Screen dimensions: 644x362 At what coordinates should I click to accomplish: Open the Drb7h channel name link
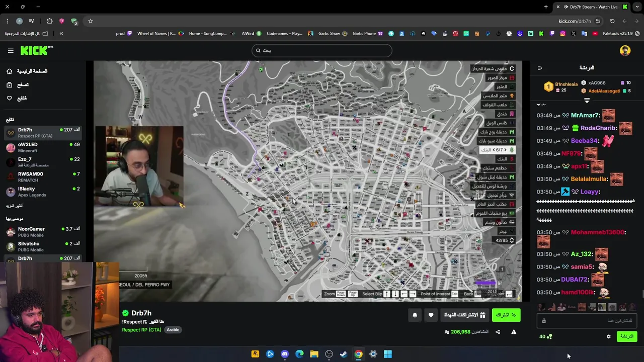click(x=141, y=313)
